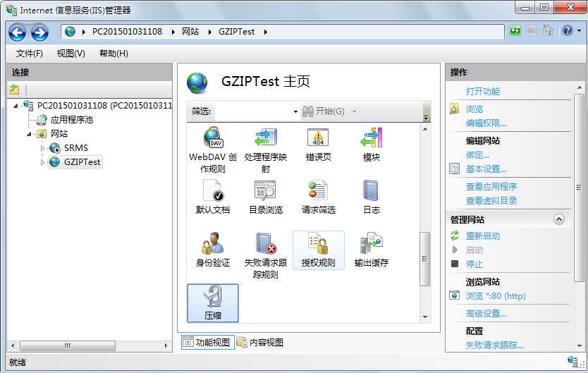Click the 浏览 *:80 (http) link
The height and width of the screenshot is (373, 588).
496,295
